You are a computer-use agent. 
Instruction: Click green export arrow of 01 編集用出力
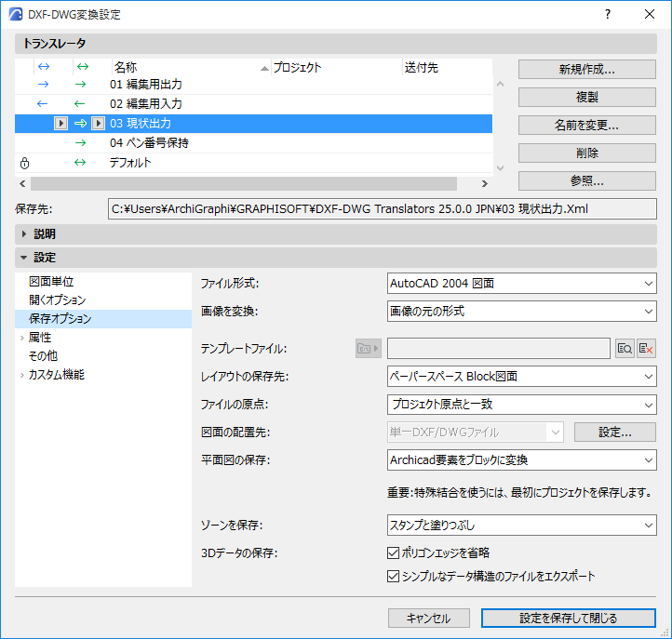(x=81, y=85)
